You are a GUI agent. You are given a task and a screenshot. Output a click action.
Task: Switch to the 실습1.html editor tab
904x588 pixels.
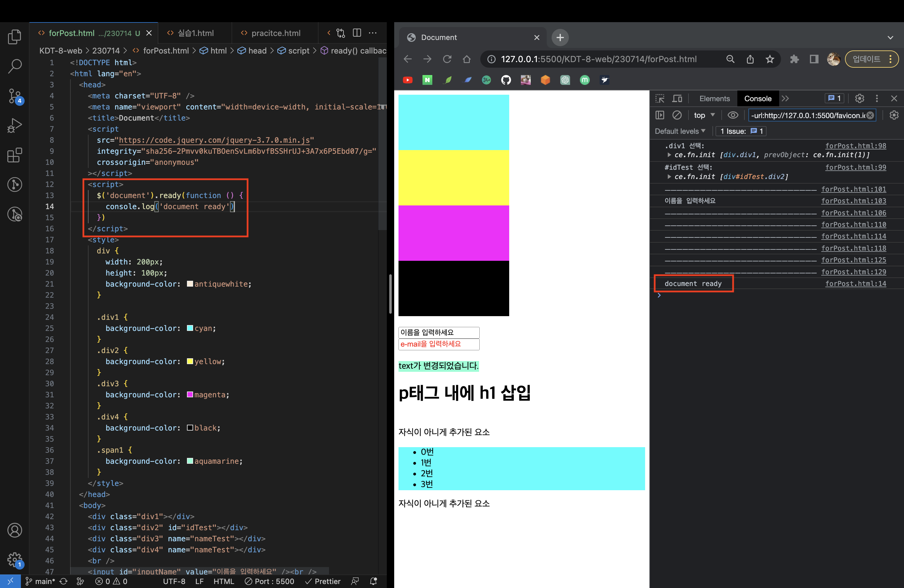[195, 33]
